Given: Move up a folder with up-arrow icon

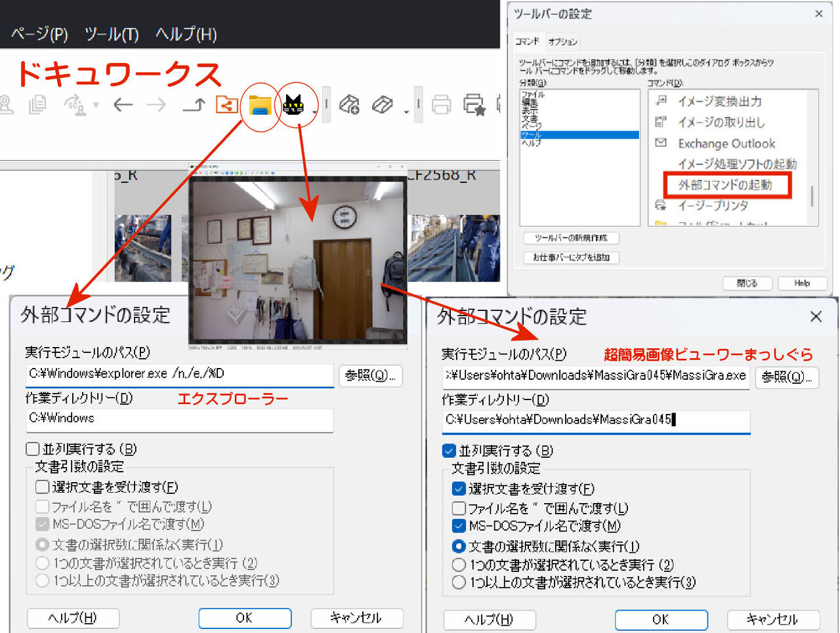Looking at the screenshot, I should [194, 104].
